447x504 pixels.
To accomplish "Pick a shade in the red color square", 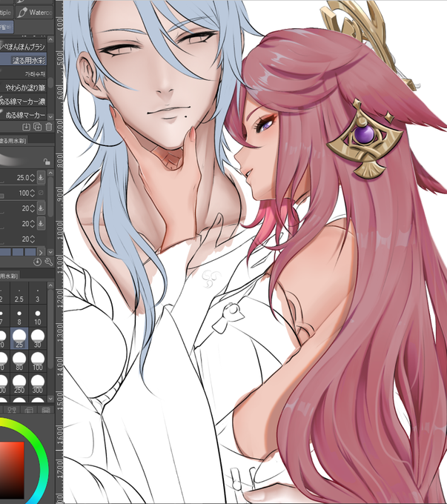I will tap(11, 469).
